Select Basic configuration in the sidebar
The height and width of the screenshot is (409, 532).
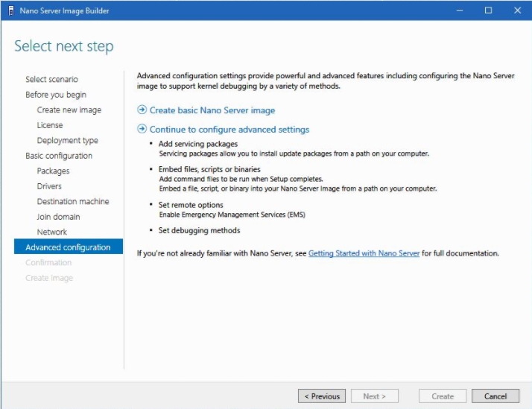click(x=59, y=156)
